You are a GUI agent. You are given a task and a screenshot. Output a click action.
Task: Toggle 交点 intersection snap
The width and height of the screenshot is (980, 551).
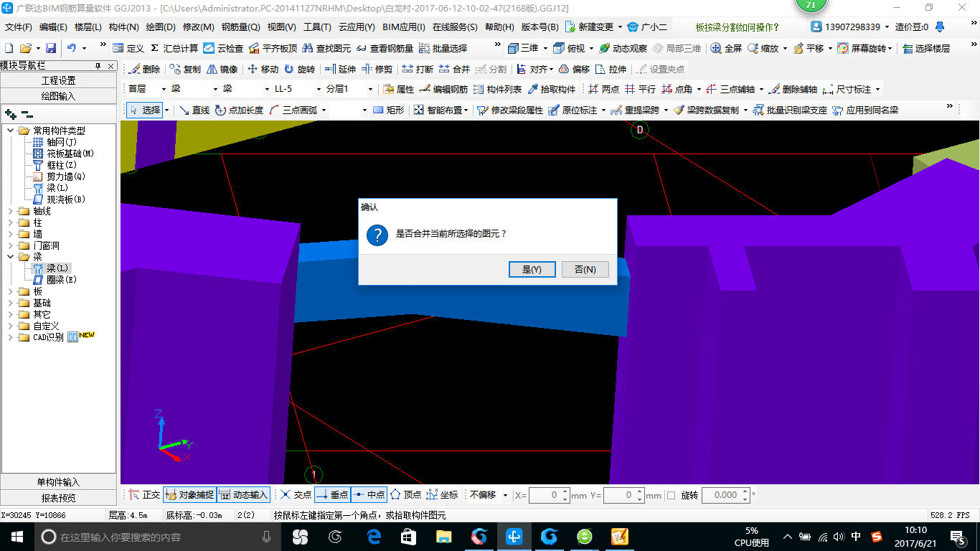(296, 495)
